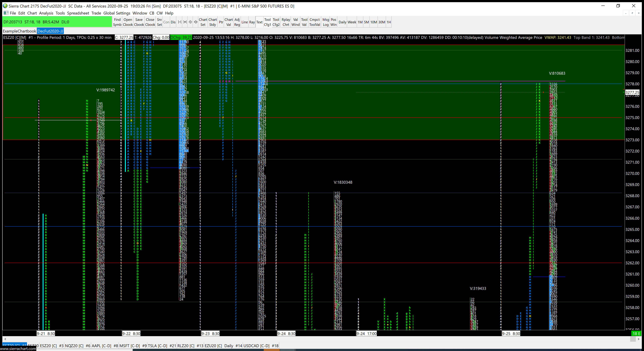Open the Global Settings menu
The width and height of the screenshot is (644, 351).
117,13
